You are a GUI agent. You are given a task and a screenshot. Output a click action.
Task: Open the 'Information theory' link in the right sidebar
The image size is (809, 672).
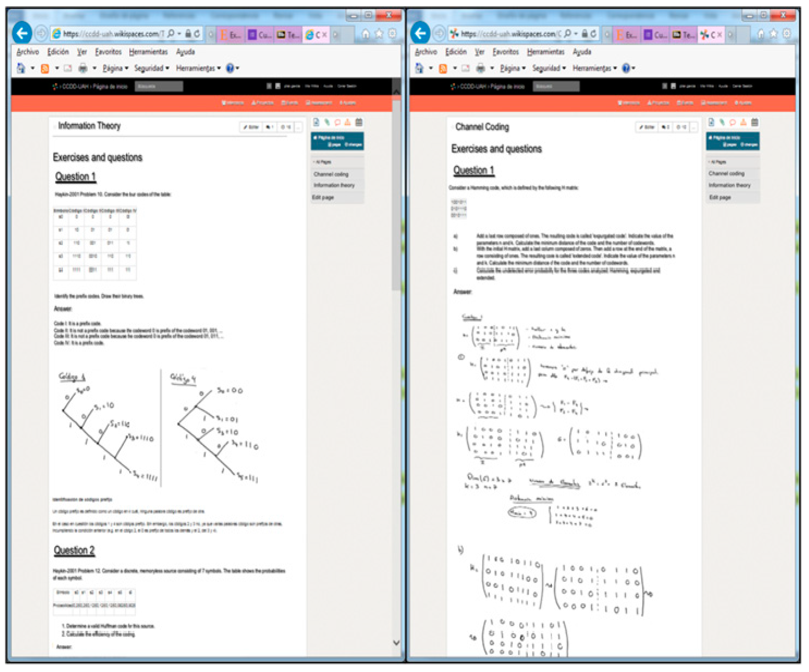(729, 185)
